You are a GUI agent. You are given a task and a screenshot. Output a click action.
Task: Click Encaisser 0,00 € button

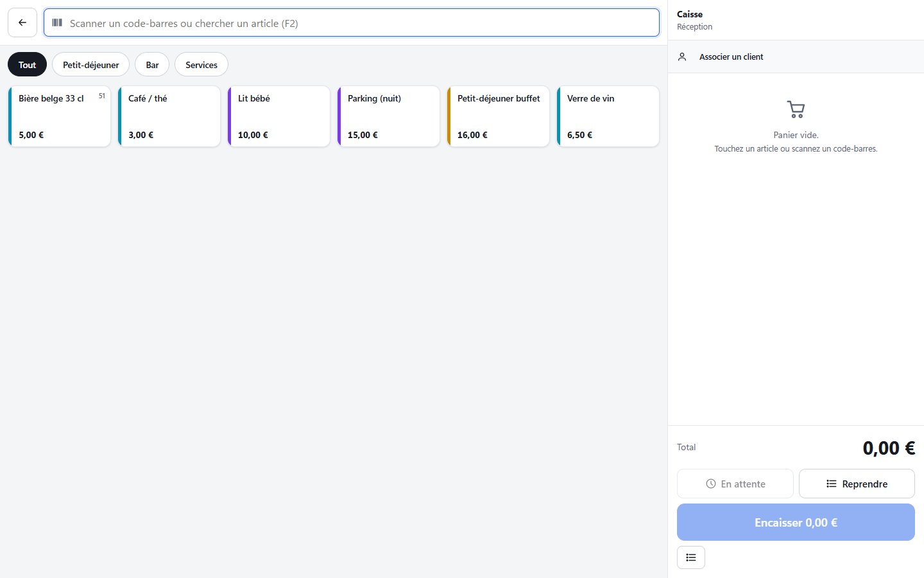pyautogui.click(x=796, y=522)
